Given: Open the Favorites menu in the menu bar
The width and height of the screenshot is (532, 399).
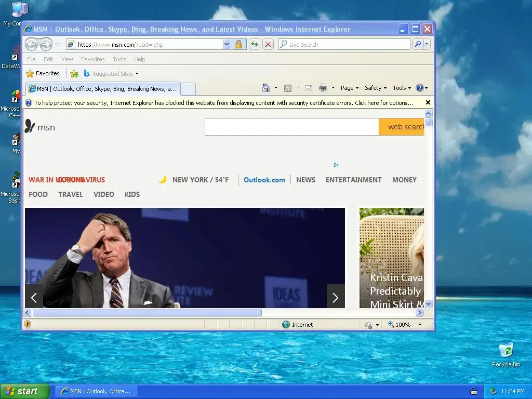Looking at the screenshot, I should pos(92,59).
